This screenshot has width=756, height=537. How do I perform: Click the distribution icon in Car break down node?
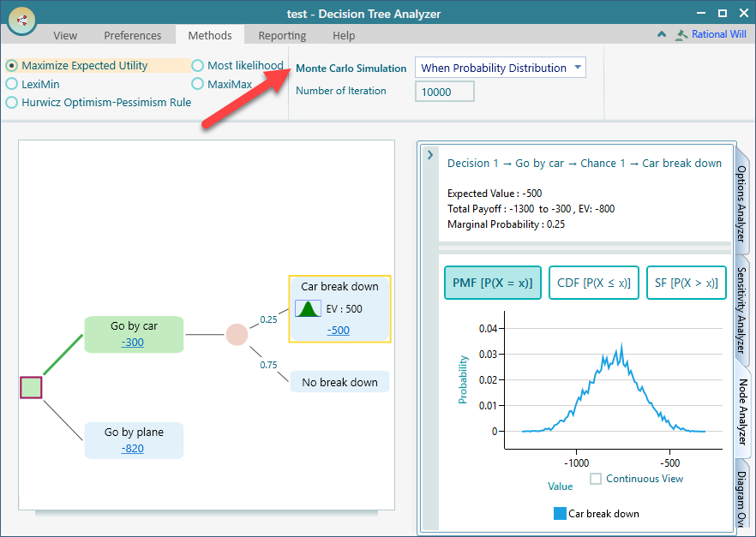click(308, 308)
